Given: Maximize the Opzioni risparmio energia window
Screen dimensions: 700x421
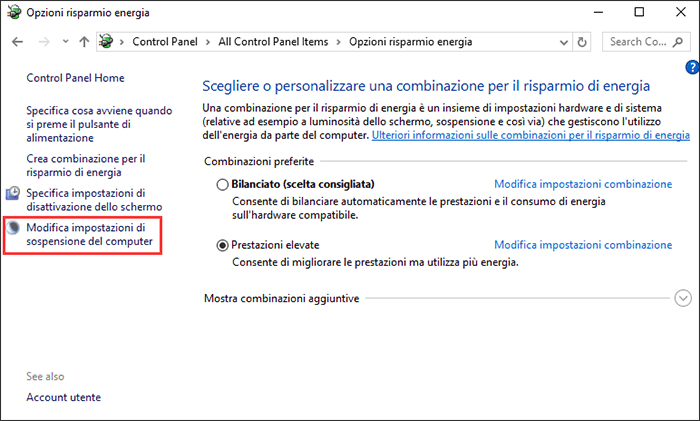Looking at the screenshot, I should click(639, 12).
